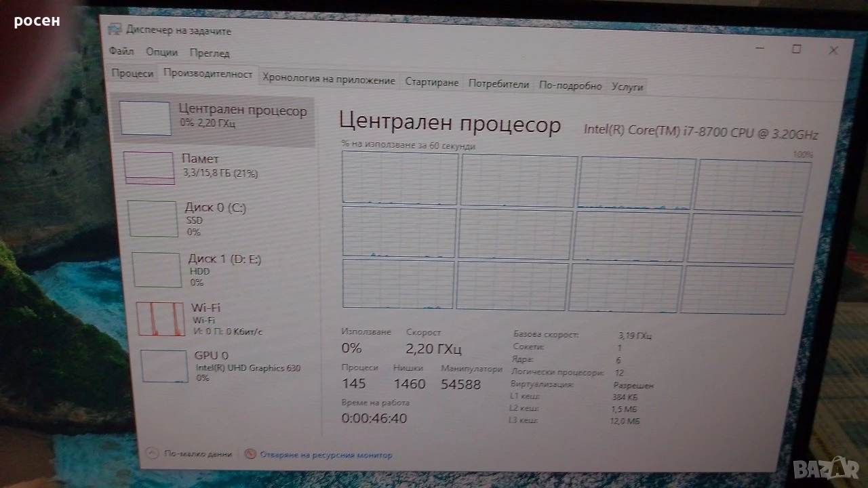Switch to the Стартиране tab
This screenshot has width=868, height=488.
(x=432, y=83)
